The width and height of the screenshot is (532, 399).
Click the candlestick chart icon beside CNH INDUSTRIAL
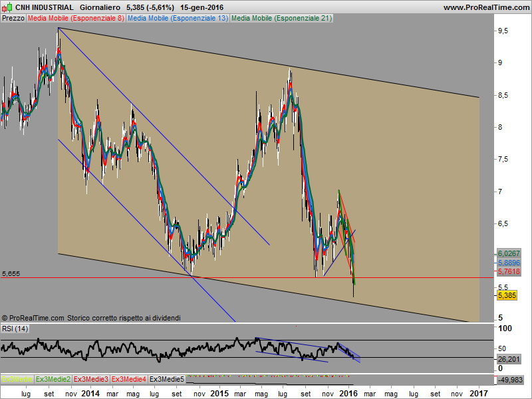point(7,7)
